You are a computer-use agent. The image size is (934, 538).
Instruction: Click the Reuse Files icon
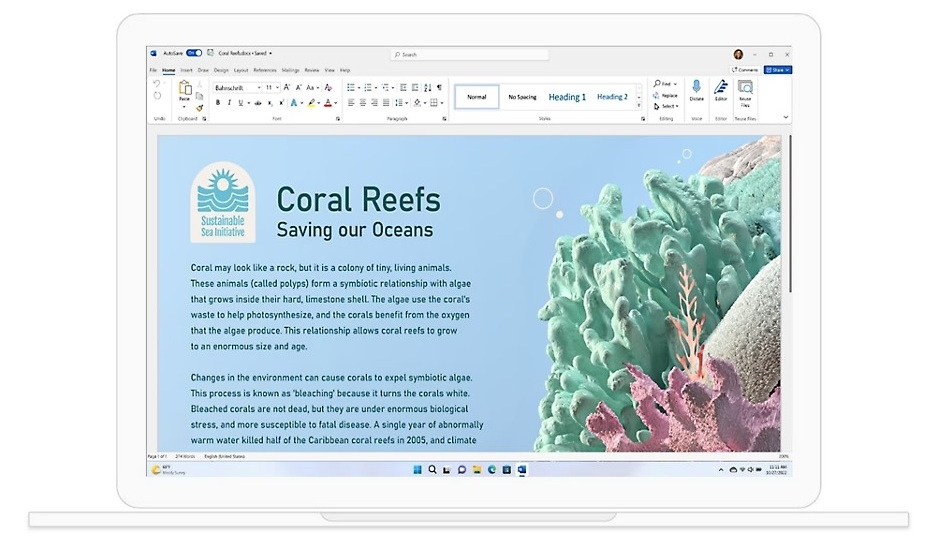[745, 88]
